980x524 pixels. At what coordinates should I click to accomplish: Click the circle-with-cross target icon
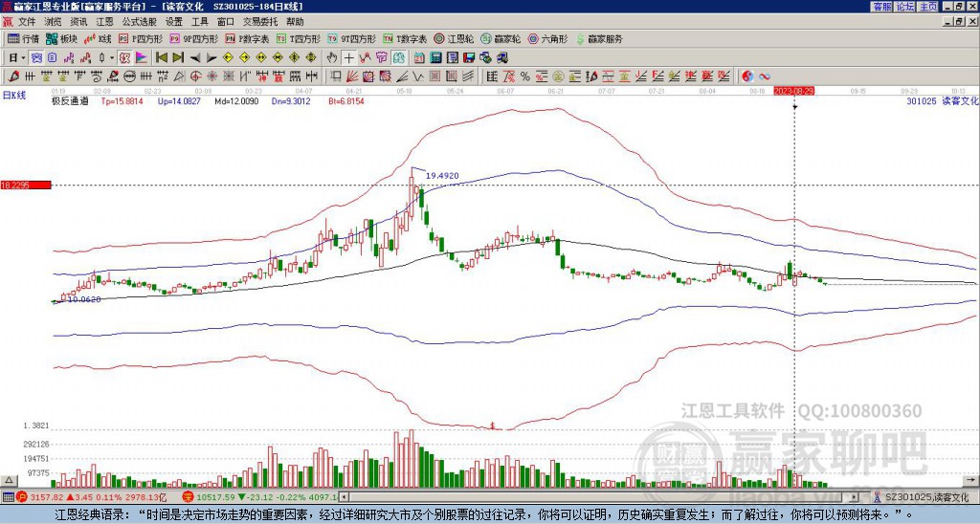click(x=195, y=76)
